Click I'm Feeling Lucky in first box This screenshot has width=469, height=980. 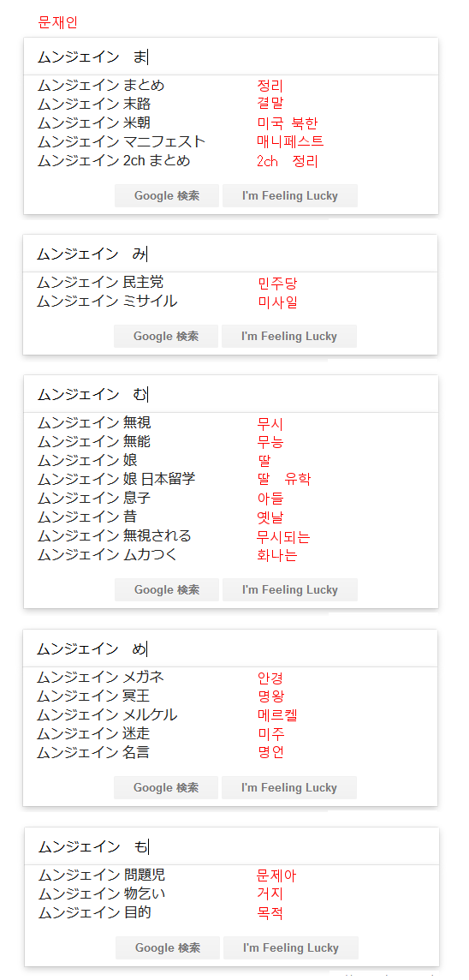(290, 195)
